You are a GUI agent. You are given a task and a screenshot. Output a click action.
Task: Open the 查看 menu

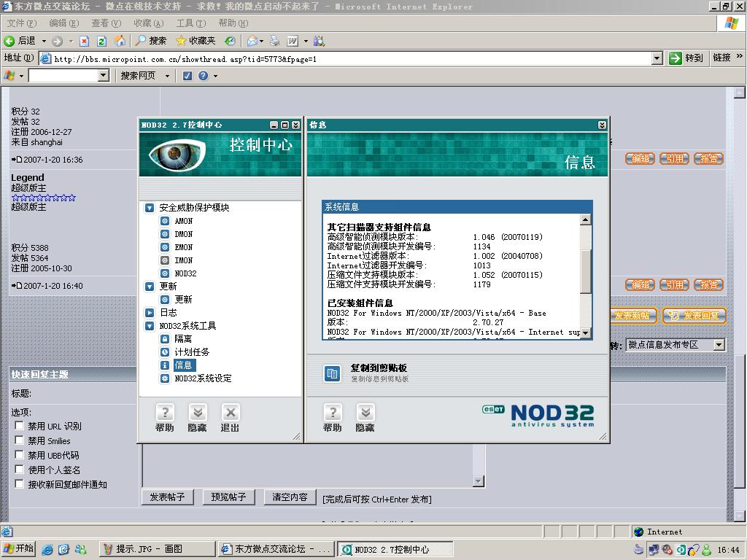107,23
